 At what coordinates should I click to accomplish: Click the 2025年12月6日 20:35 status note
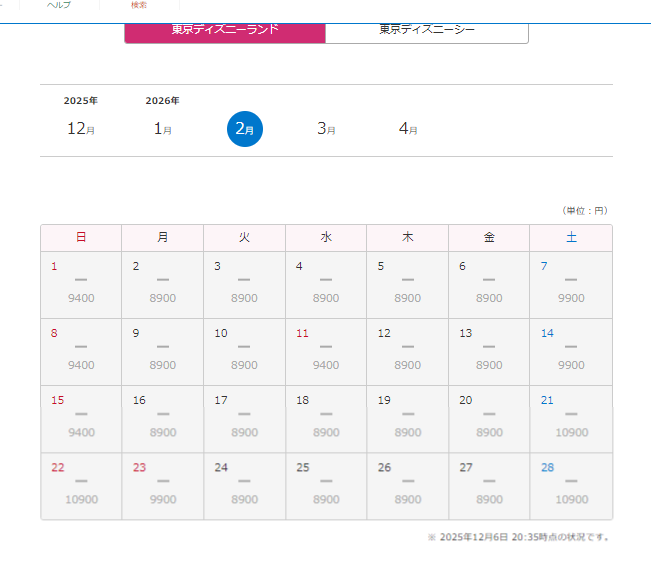tap(518, 537)
